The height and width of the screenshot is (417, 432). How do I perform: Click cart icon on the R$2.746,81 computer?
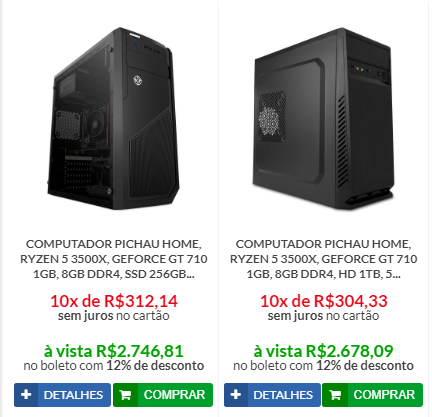tap(125, 395)
